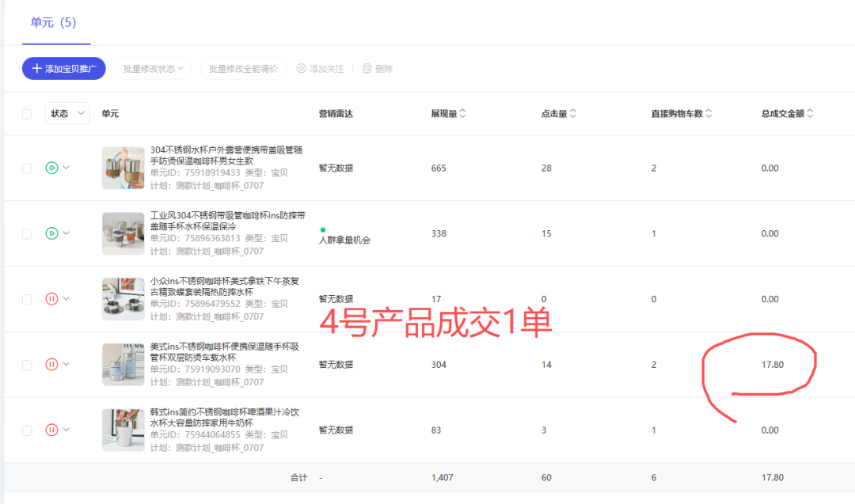This screenshot has width=855, height=504.
Task: Click the 批量修改全能调价 button
Action: 243,69
